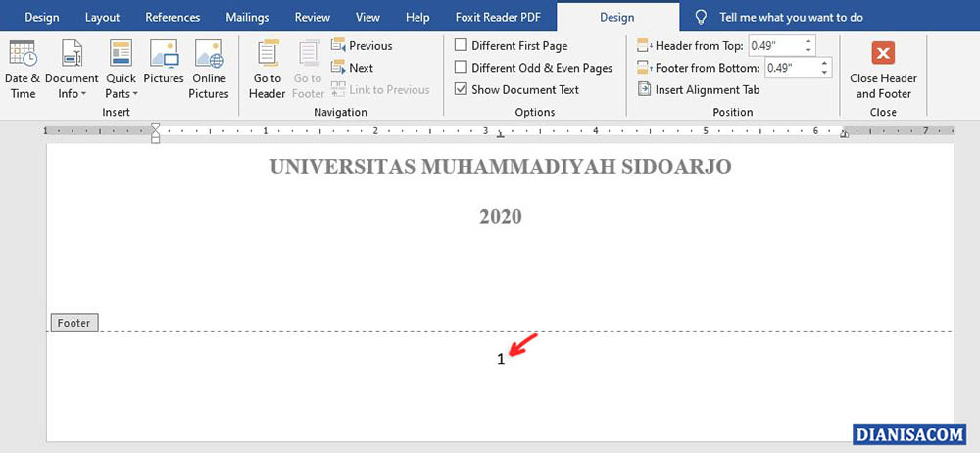Enable Different First Page checkbox
Image resolution: width=980 pixels, height=453 pixels.
click(x=462, y=45)
